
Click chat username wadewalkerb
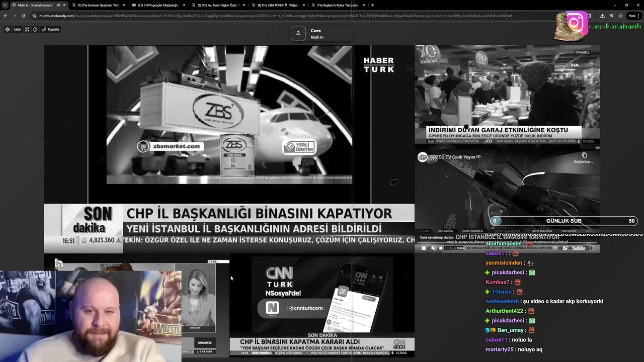pyautogui.click(x=502, y=301)
